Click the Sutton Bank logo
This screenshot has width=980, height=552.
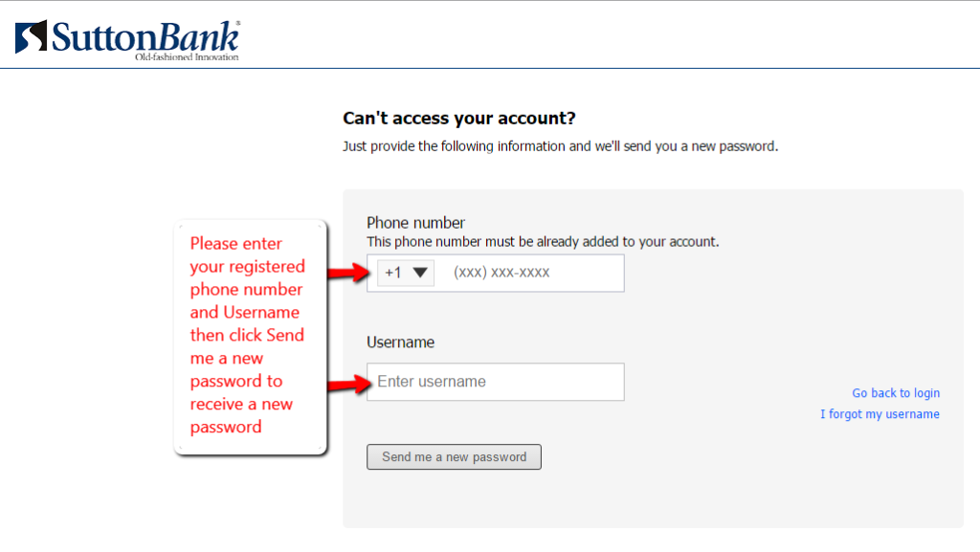tap(124, 36)
